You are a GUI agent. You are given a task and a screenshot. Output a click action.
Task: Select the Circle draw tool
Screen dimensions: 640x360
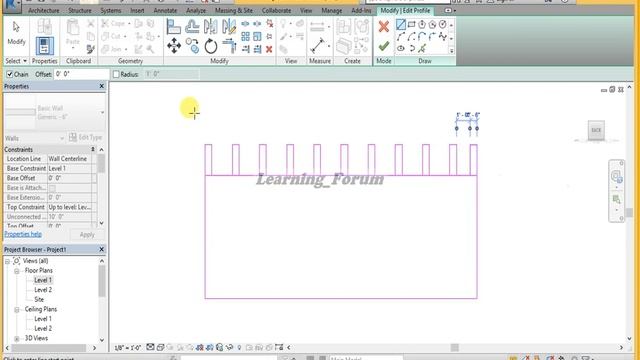click(x=442, y=24)
